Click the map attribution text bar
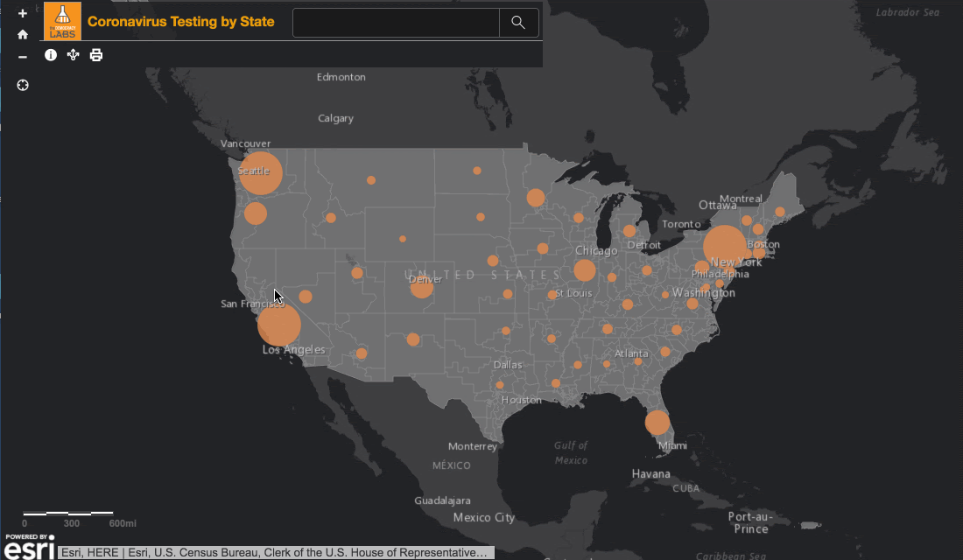The width and height of the screenshot is (963, 560). 275,553
